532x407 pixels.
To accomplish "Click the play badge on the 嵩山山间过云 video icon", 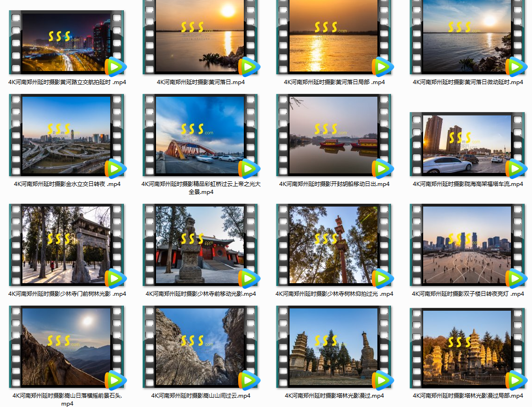I will coord(248,380).
